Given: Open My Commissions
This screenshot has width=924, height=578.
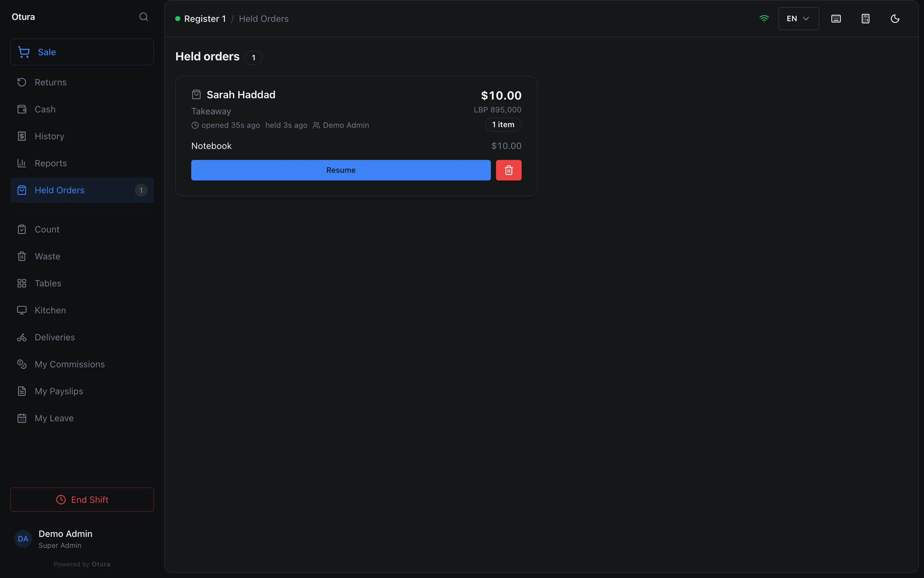Looking at the screenshot, I should coord(82,364).
